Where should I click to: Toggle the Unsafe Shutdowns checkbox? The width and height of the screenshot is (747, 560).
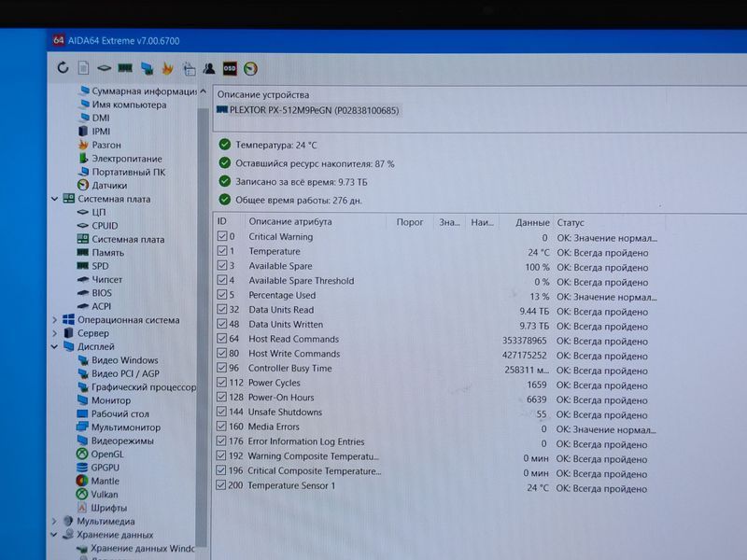pyautogui.click(x=221, y=412)
